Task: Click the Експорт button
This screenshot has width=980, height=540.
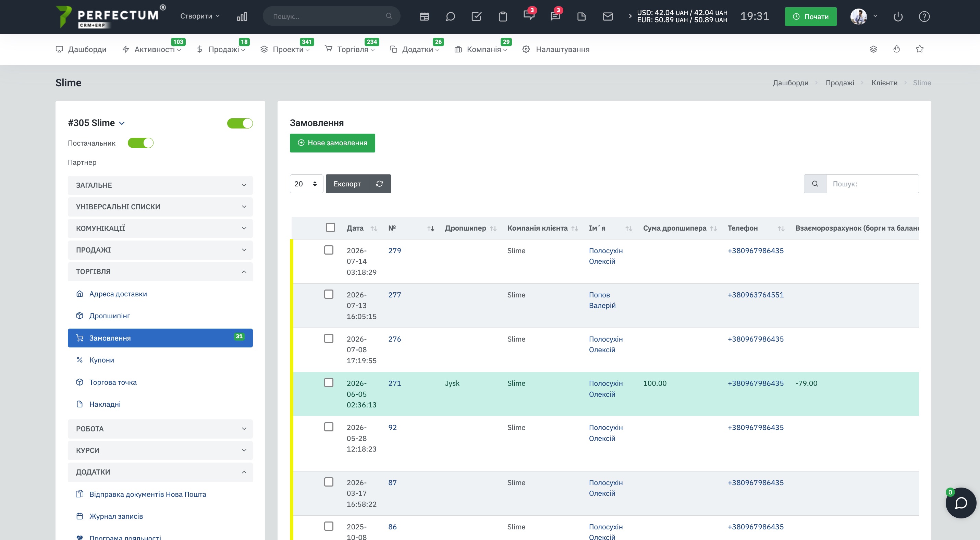Action: coord(347,184)
